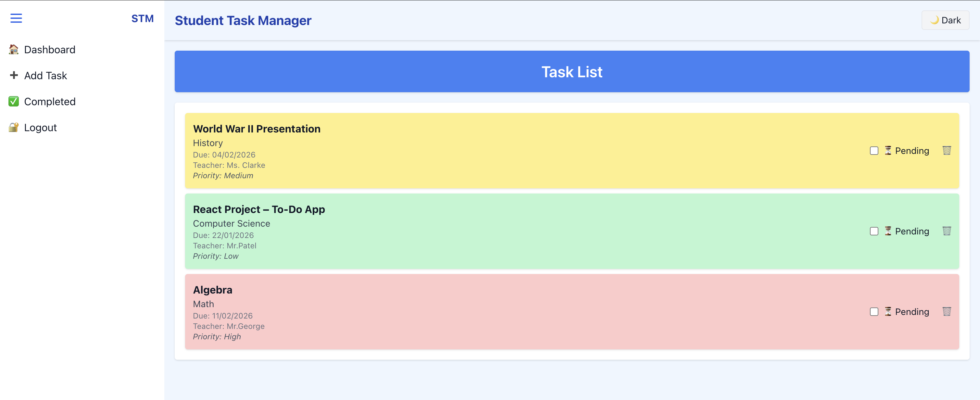Click trash icon for React Project task

pos(947,231)
